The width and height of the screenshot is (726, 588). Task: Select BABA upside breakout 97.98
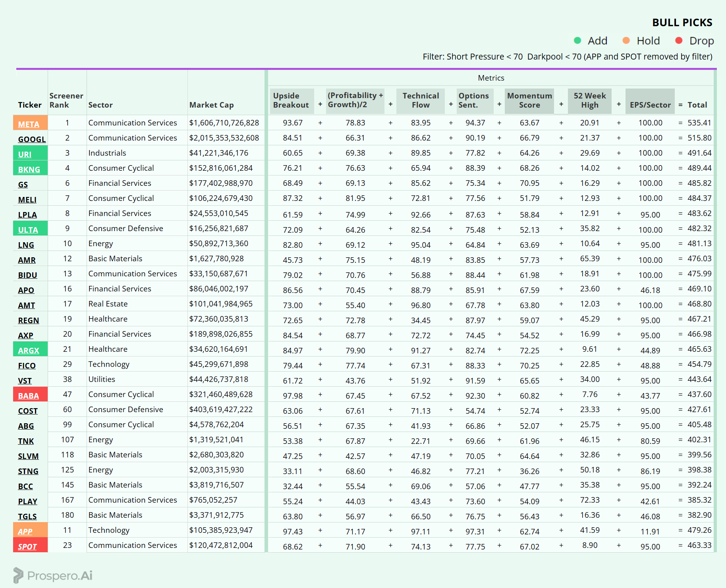293,396
